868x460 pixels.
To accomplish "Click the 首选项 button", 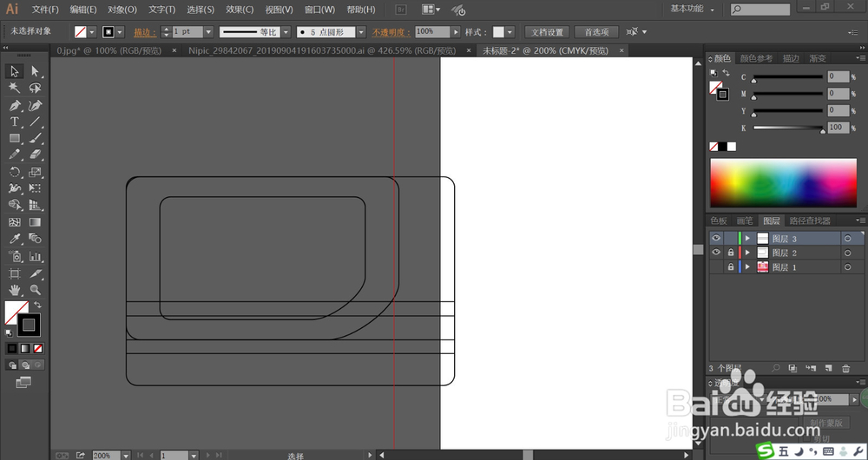I will pos(596,32).
